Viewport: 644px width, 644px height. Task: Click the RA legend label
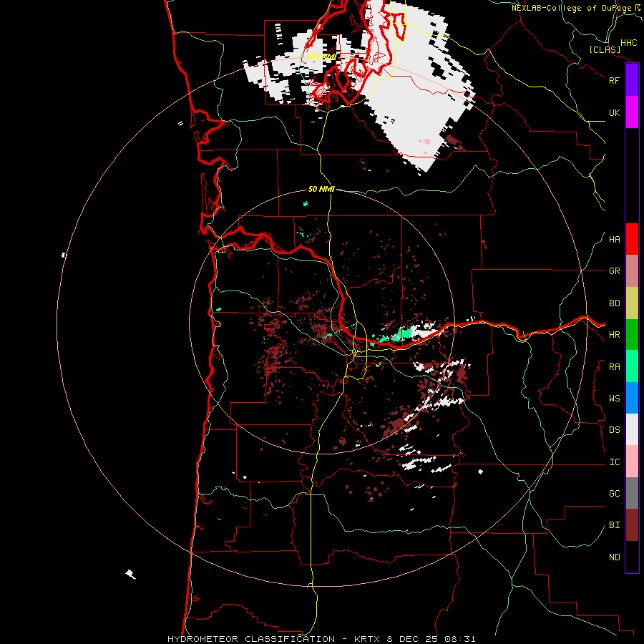coord(614,367)
